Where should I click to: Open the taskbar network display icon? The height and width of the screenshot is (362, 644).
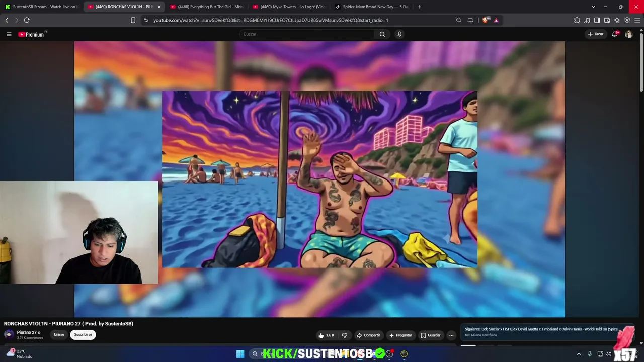tap(600, 354)
